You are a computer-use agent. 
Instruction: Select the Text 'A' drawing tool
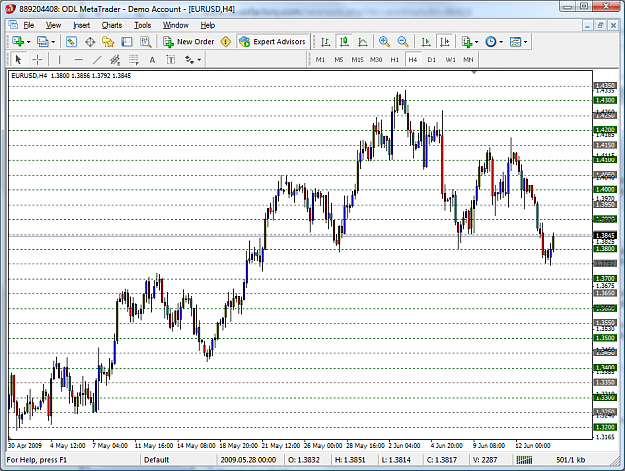tap(152, 60)
